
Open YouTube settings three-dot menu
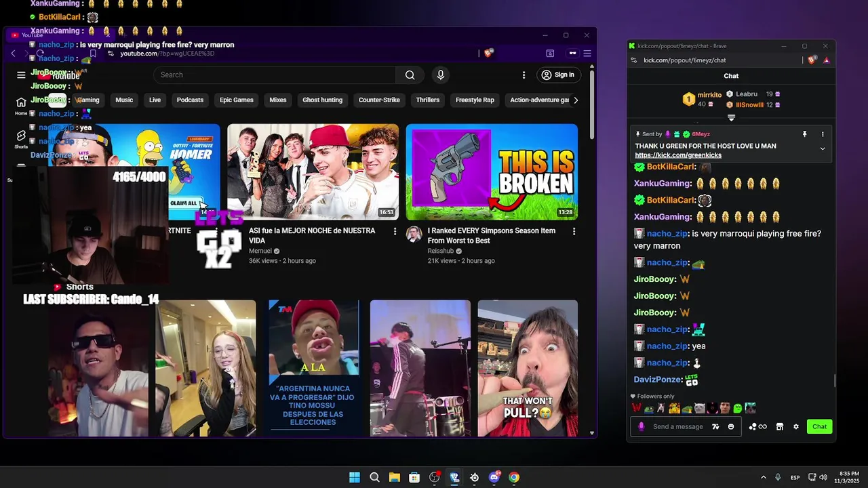click(x=524, y=75)
